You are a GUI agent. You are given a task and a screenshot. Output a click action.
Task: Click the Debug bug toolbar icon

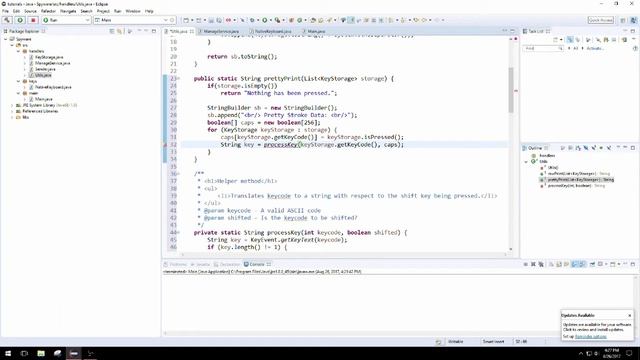252,20
